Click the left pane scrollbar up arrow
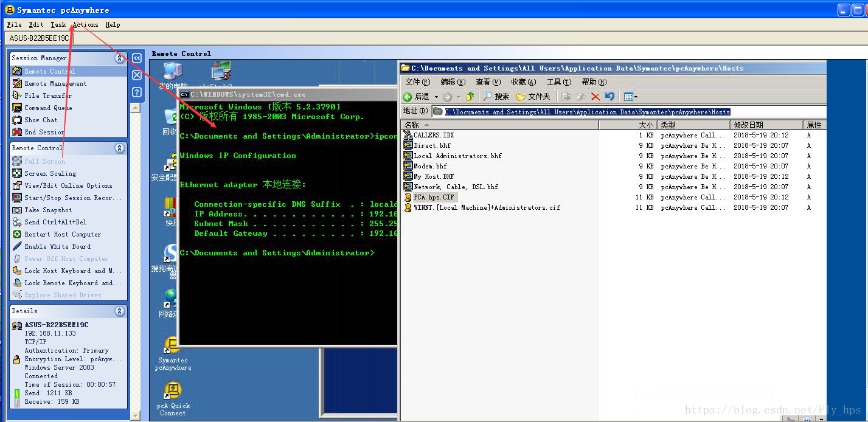Viewport: 868px width, 422px height. click(136, 108)
